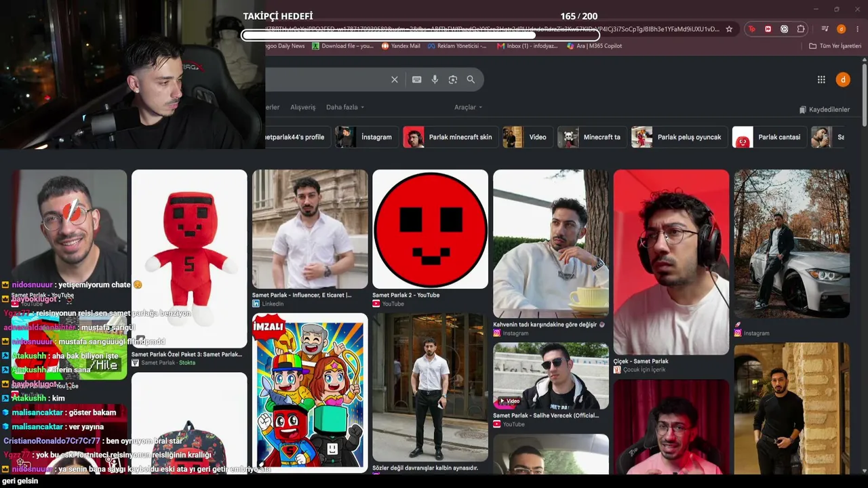Open the Google account avatar menu

(843, 79)
